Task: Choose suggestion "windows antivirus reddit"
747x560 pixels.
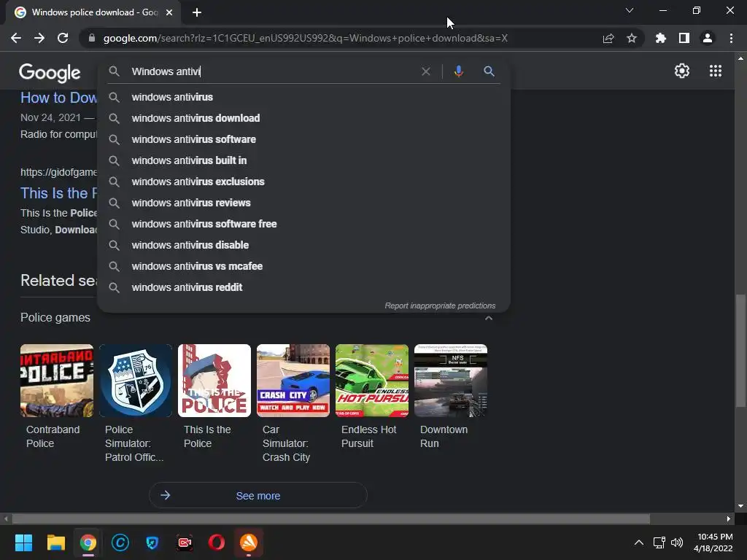Action: coord(303,287)
